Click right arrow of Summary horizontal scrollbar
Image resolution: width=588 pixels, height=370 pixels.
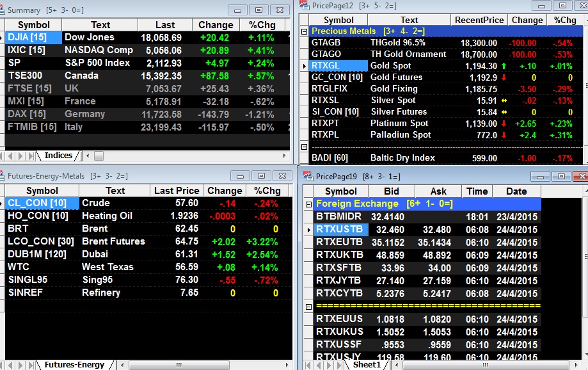coord(284,156)
